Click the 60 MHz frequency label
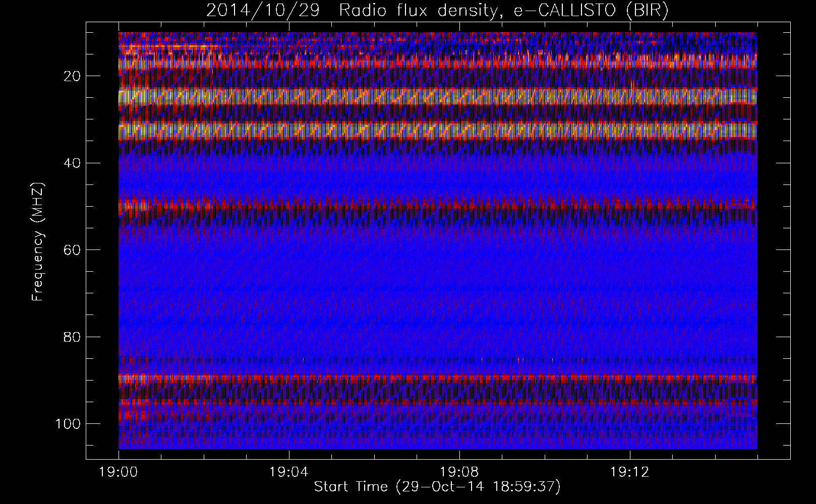 pos(72,250)
